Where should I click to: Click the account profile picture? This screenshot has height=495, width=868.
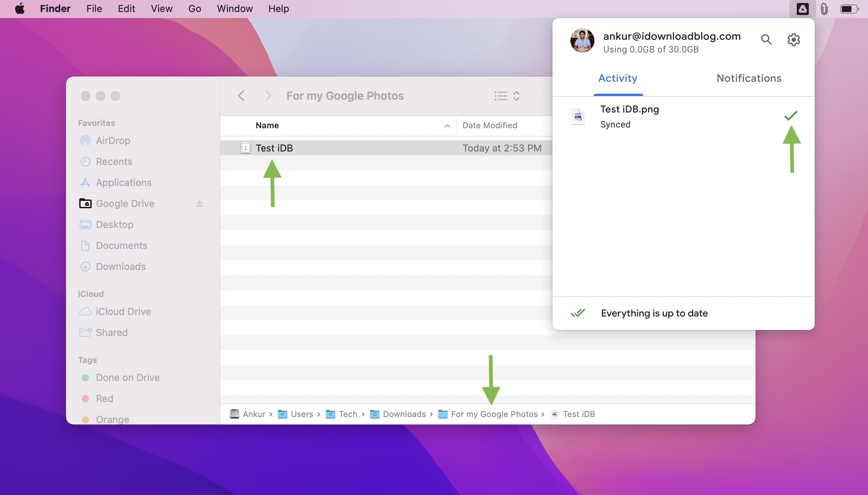(x=582, y=40)
